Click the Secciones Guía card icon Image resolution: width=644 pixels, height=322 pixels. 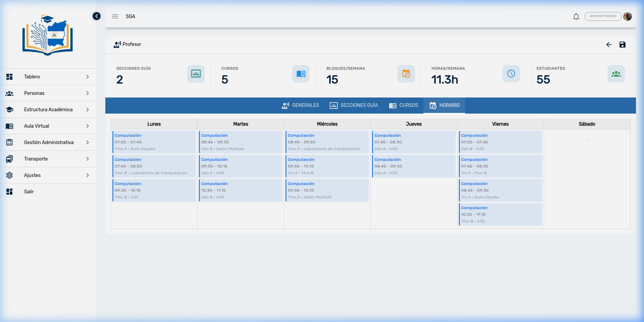(196, 74)
